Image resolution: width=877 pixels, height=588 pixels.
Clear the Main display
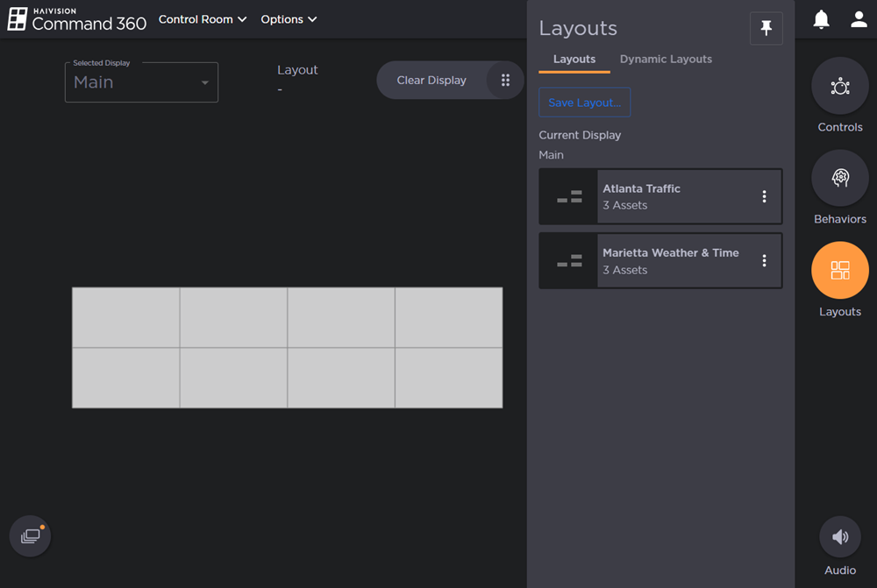click(431, 80)
